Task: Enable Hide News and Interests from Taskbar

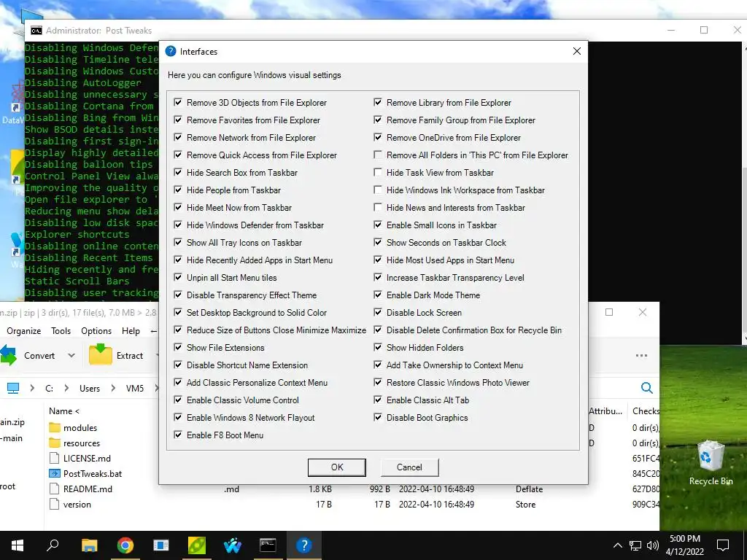Action: click(x=378, y=208)
